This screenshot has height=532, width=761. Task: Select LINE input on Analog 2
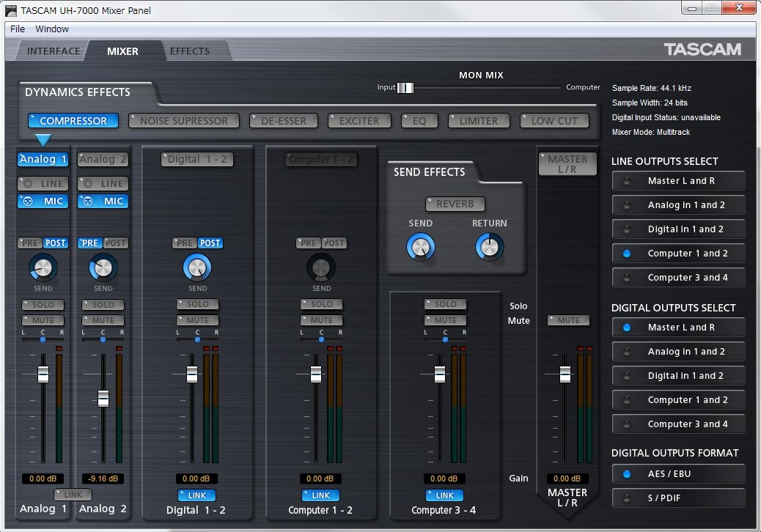103,183
